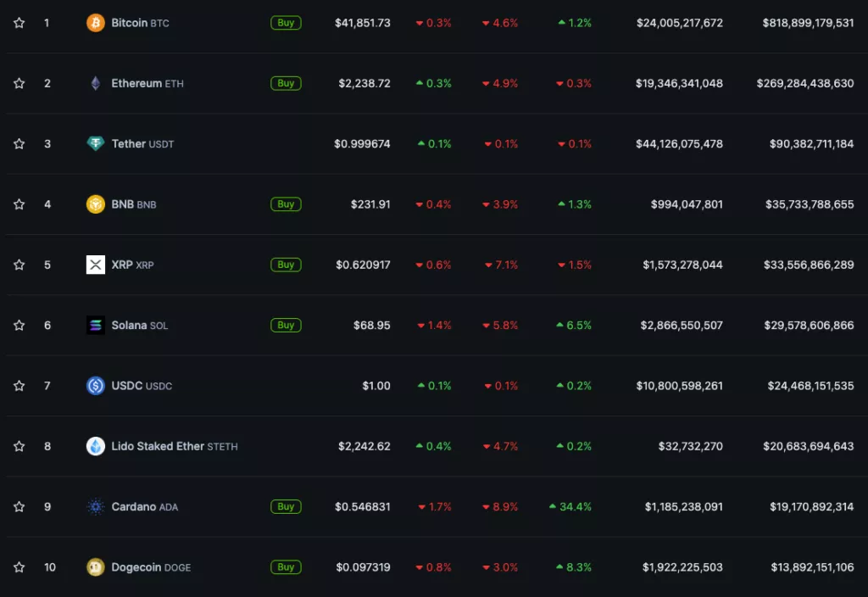Viewport: 868px width, 597px height.
Task: Click Bitcoin's price $41,851.73
Action: click(362, 23)
